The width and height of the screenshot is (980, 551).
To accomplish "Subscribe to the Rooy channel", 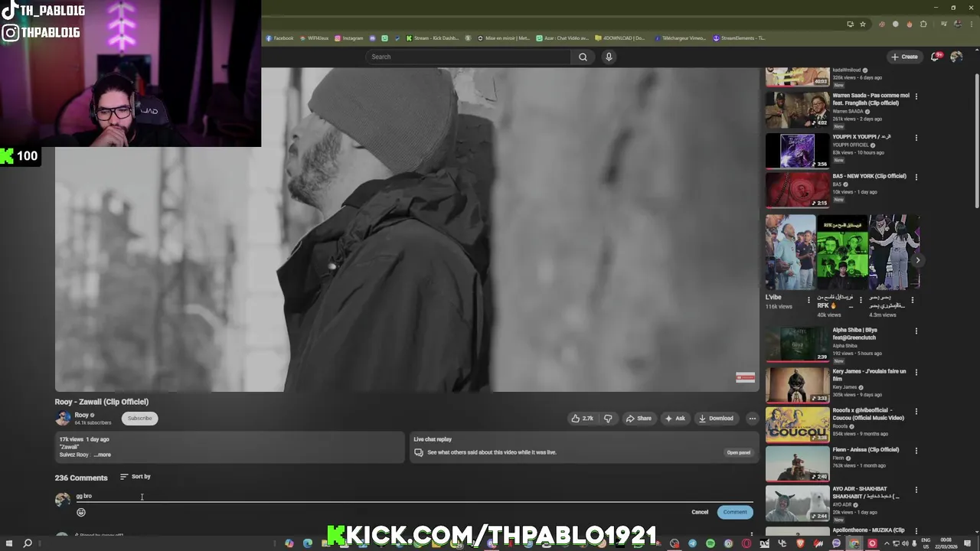I will pos(139,419).
